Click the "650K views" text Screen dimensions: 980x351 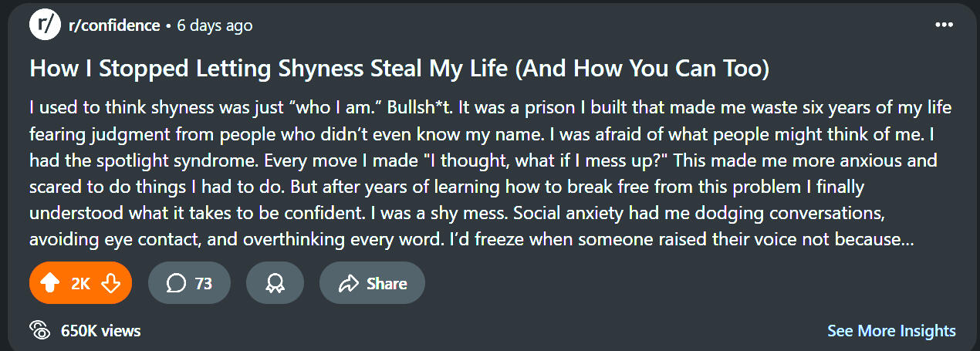coord(101,331)
